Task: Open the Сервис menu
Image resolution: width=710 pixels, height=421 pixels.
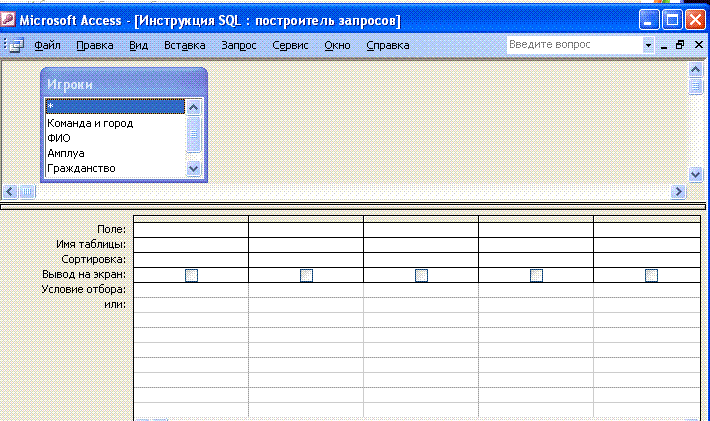Action: click(290, 45)
